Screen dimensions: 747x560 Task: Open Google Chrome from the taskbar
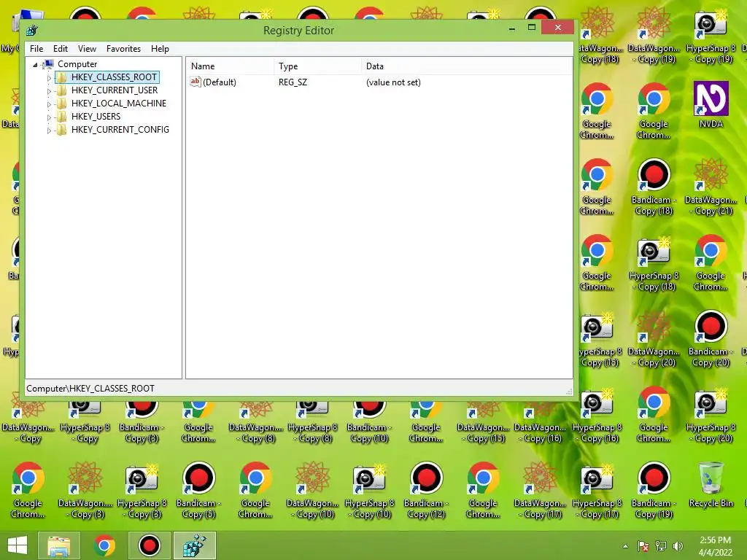coord(104,545)
